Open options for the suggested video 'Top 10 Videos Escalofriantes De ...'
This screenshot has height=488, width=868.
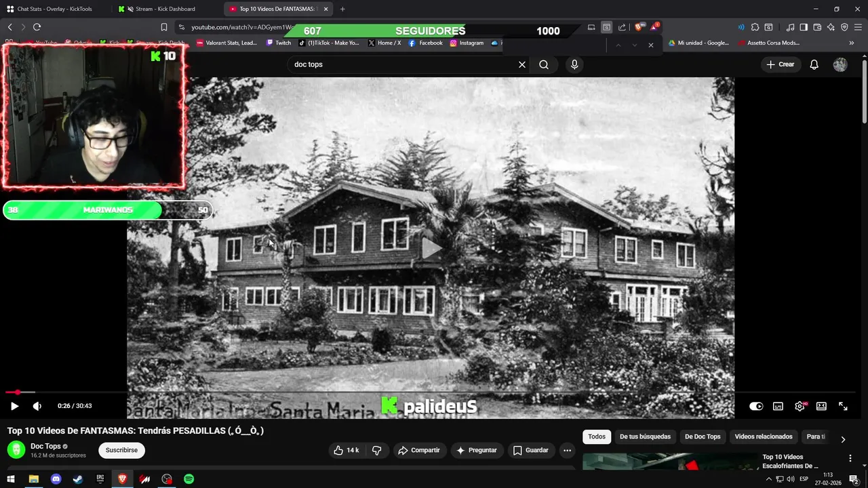(850, 459)
